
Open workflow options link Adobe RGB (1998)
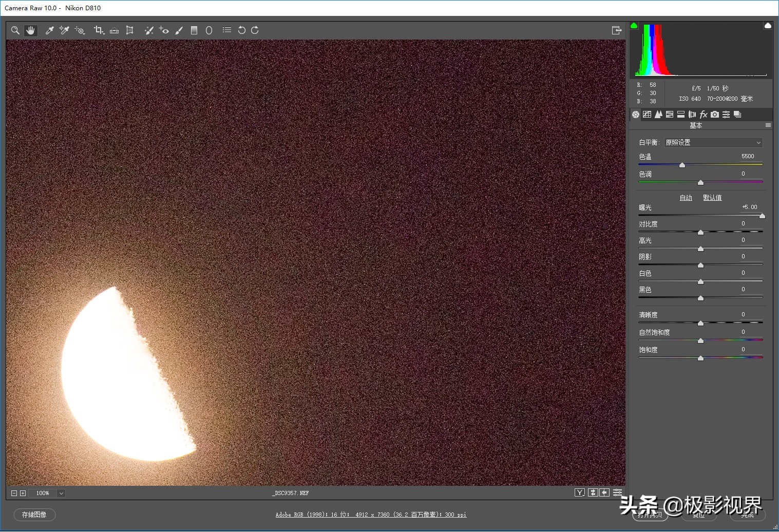pyautogui.click(x=371, y=515)
